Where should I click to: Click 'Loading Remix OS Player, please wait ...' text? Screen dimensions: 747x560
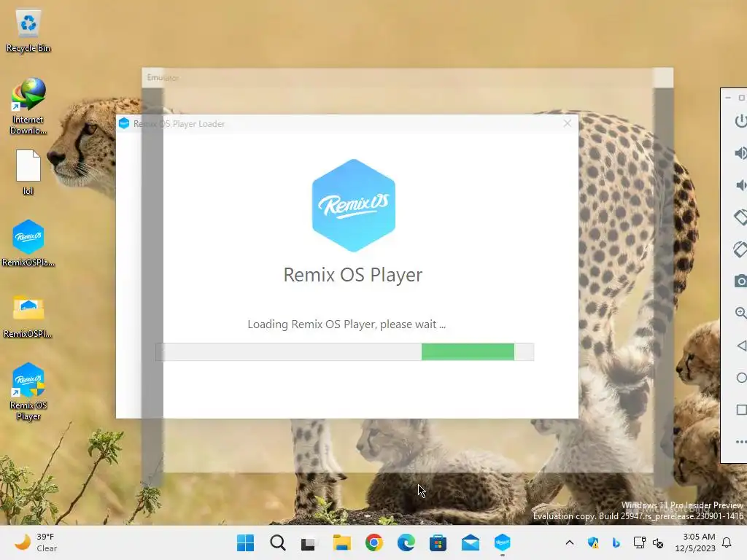[x=347, y=324]
